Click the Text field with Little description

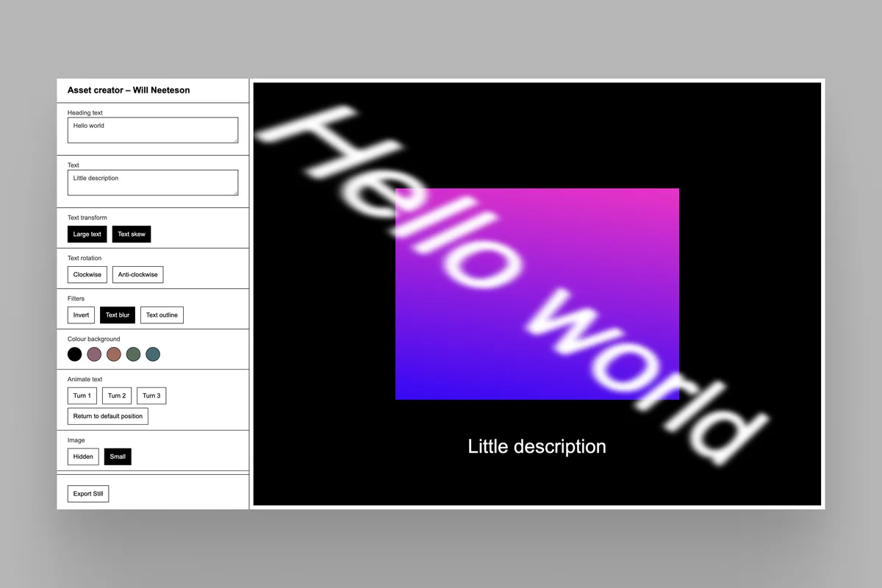(x=152, y=182)
